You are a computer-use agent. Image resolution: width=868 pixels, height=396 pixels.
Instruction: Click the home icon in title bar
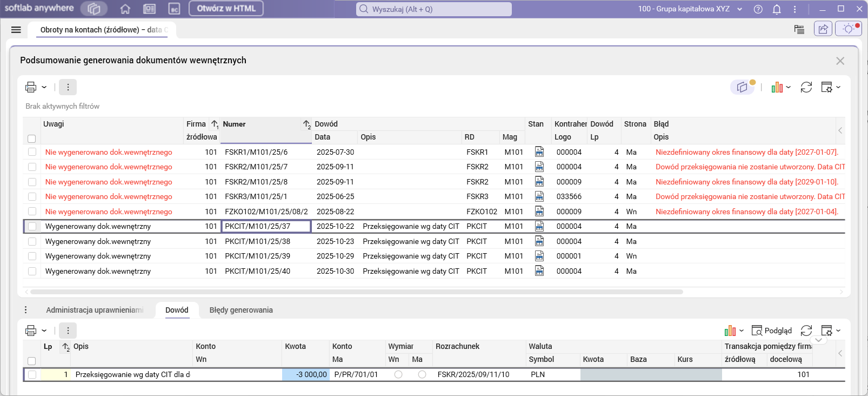[x=125, y=9]
